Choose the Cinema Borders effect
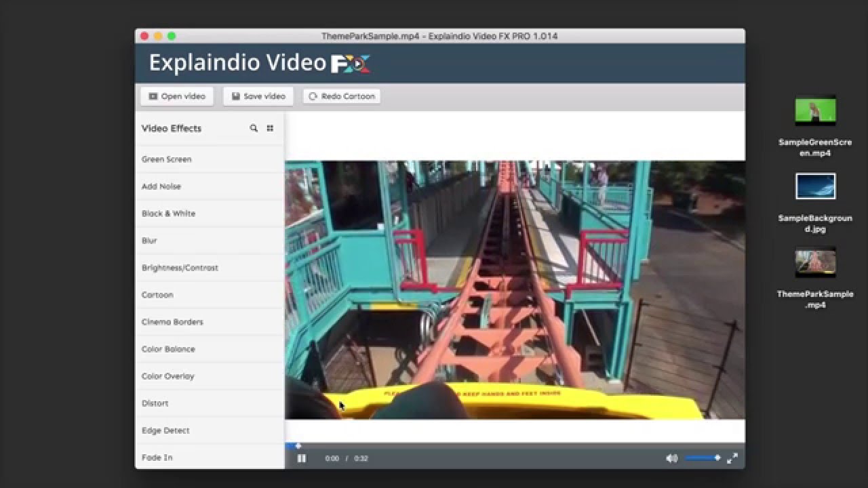This screenshot has width=868, height=488. point(210,322)
